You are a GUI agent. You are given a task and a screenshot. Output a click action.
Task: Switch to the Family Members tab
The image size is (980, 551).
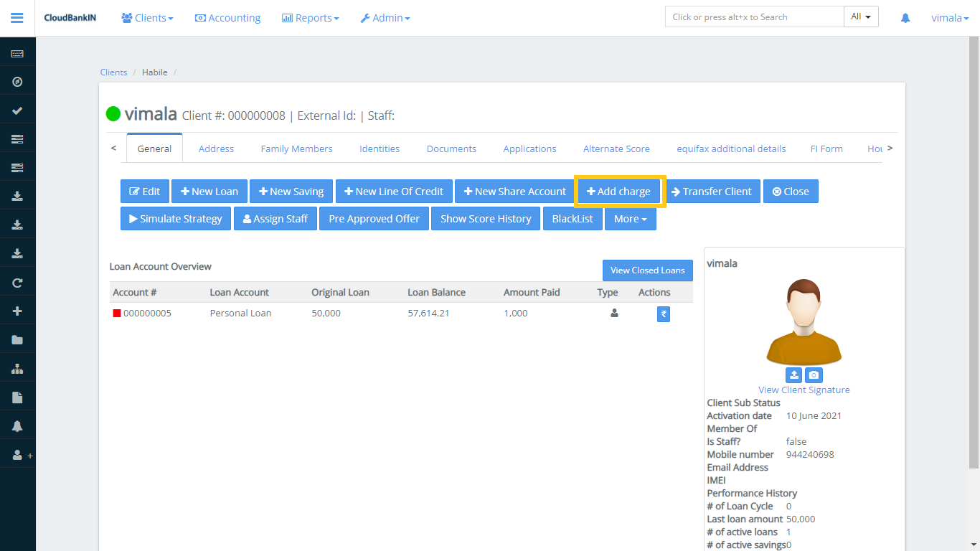[296, 149]
